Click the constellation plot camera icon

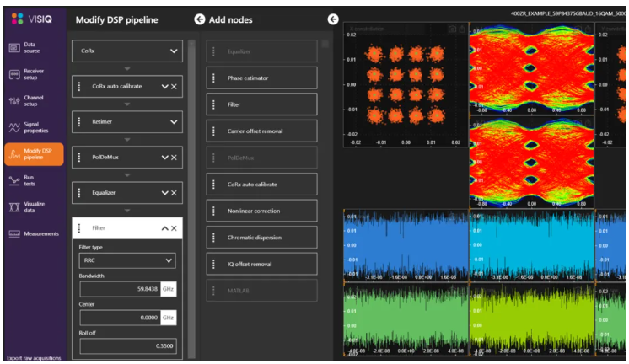tap(452, 29)
